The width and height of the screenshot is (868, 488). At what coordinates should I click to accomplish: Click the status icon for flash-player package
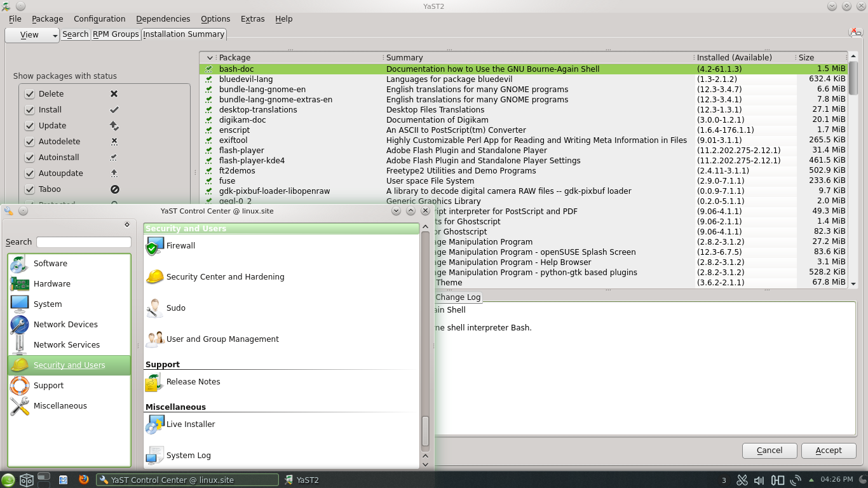[x=208, y=151]
